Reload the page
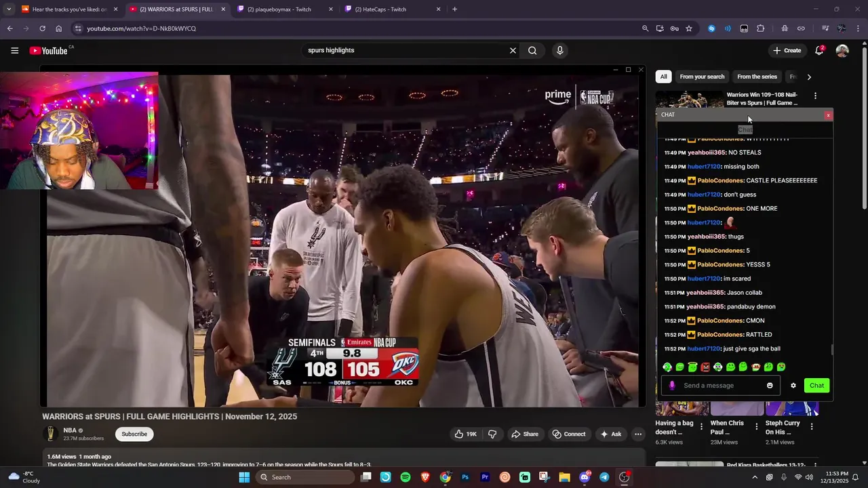Image resolution: width=868 pixels, height=488 pixels. pyautogui.click(x=42, y=28)
